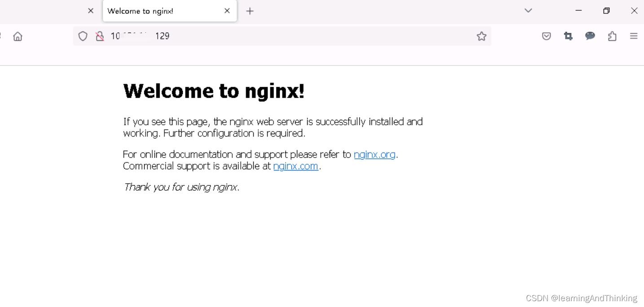
Task: Restore down the Firefox window
Action: pyautogui.click(x=606, y=11)
